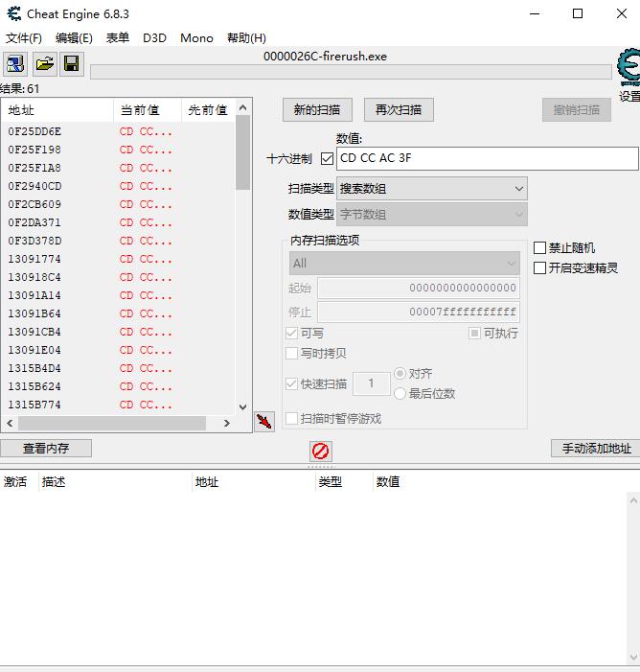Image resolution: width=640 pixels, height=672 pixels.
Task: Click the 先前值 column header
Action: point(208,110)
